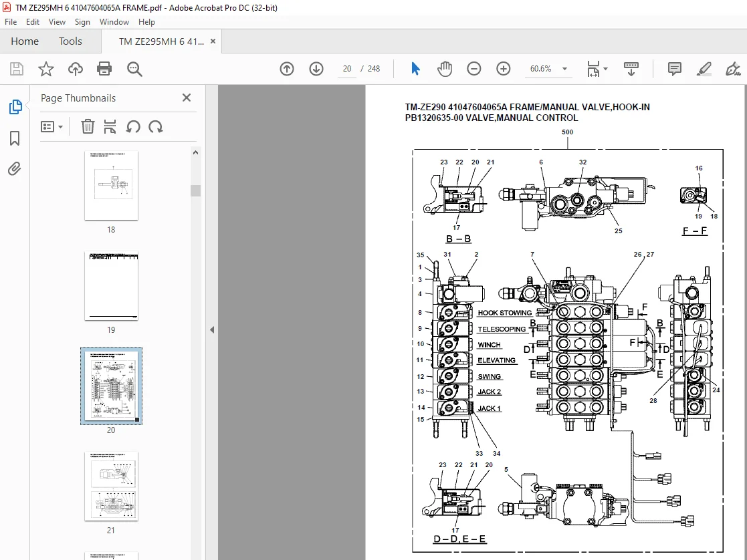Click the "F – F" section label

tap(695, 231)
